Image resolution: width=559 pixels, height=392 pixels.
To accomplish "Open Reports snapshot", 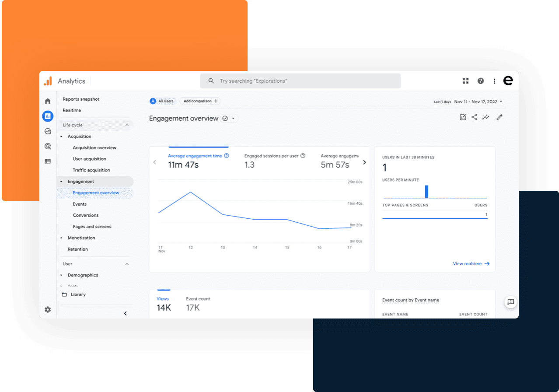I will coord(81,99).
